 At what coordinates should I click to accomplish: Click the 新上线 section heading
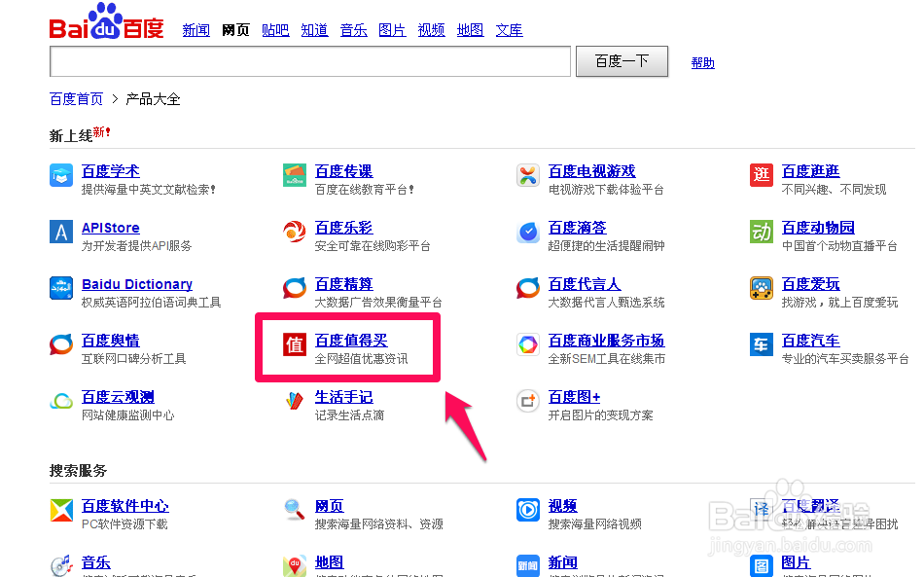pos(71,136)
